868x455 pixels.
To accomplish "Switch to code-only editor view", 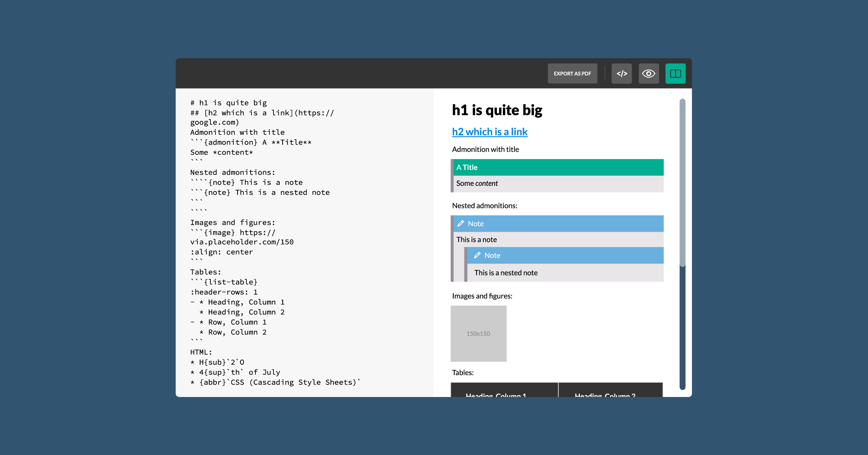I will [x=621, y=74].
